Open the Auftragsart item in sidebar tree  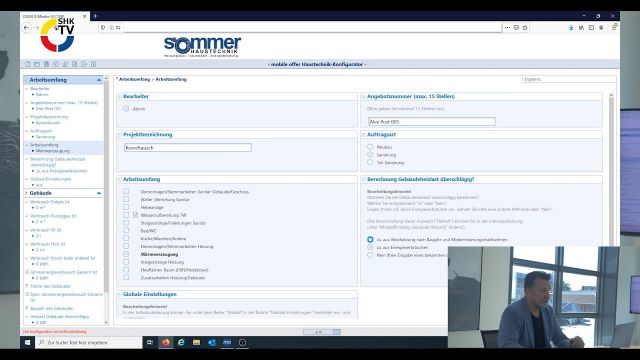41,131
